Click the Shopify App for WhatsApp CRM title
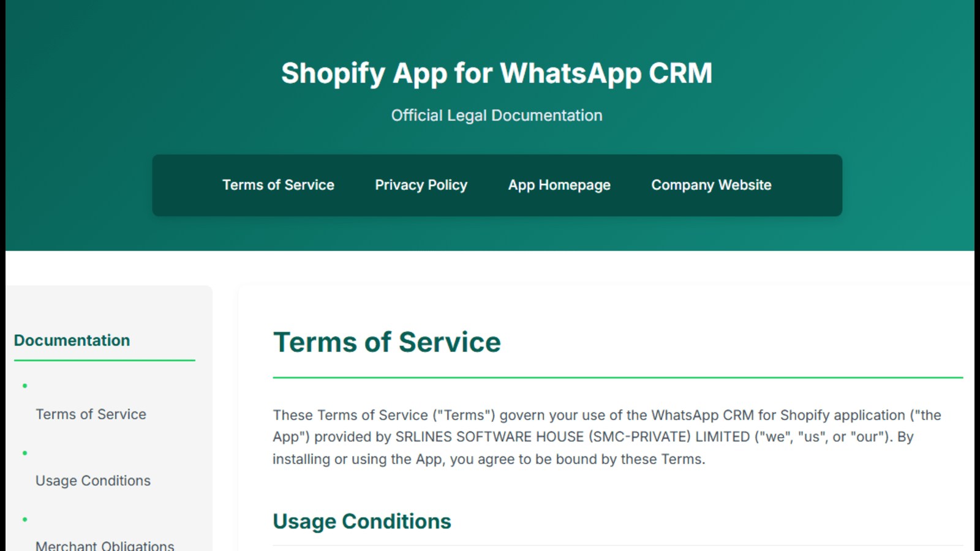The image size is (980, 551). coord(497,73)
